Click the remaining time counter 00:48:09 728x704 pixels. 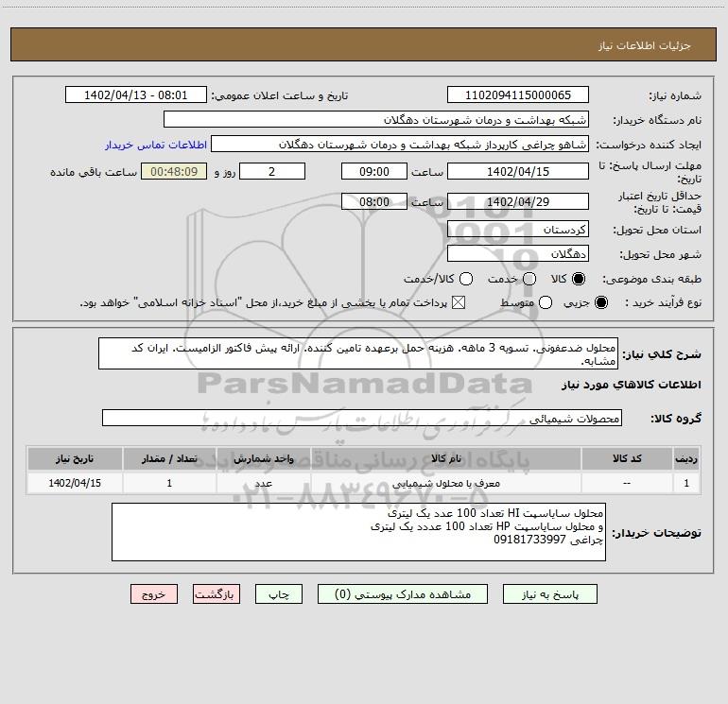[174, 171]
